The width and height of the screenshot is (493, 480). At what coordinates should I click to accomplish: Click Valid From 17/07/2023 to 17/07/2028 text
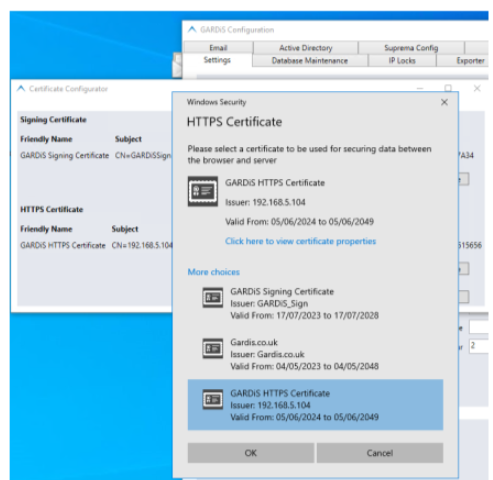coord(304,315)
